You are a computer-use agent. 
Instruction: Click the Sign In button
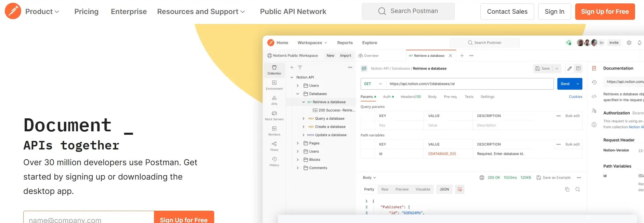click(554, 12)
